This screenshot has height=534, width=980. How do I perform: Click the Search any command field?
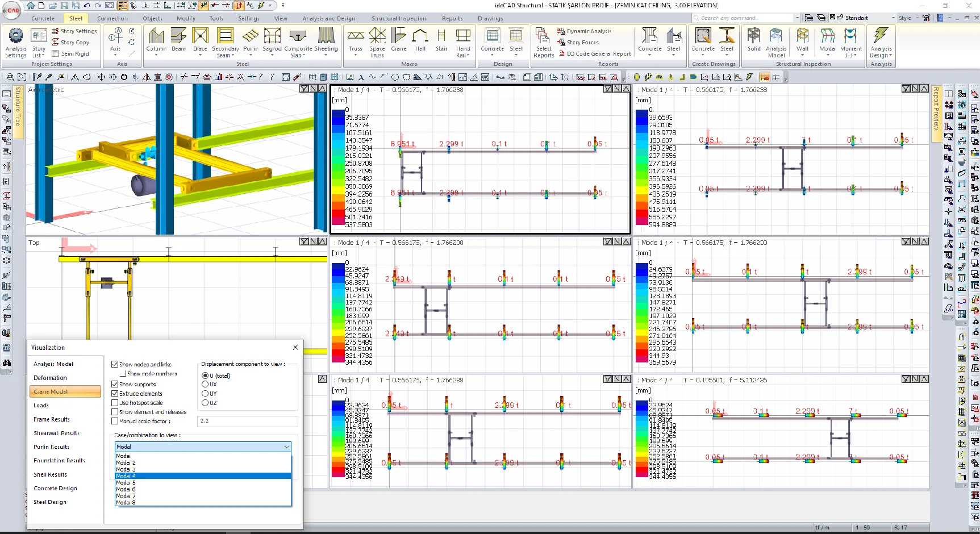745,18
